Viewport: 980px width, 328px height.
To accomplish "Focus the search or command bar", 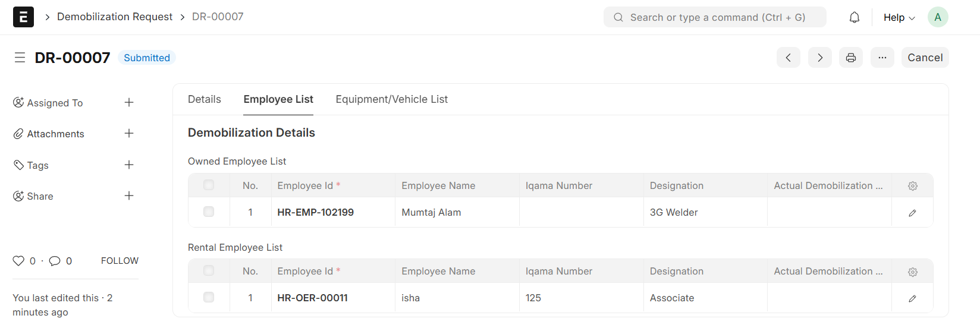I will [x=715, y=17].
